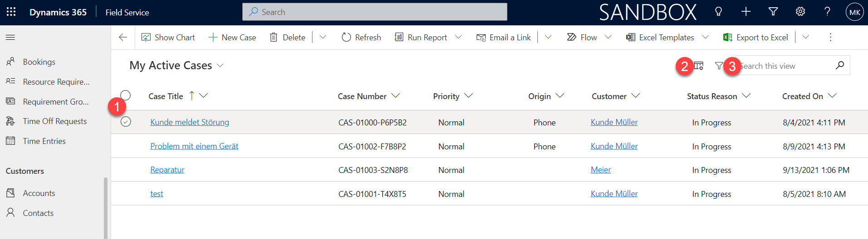Open the Run Report dropdown arrow
The image size is (868, 239).
click(458, 38)
